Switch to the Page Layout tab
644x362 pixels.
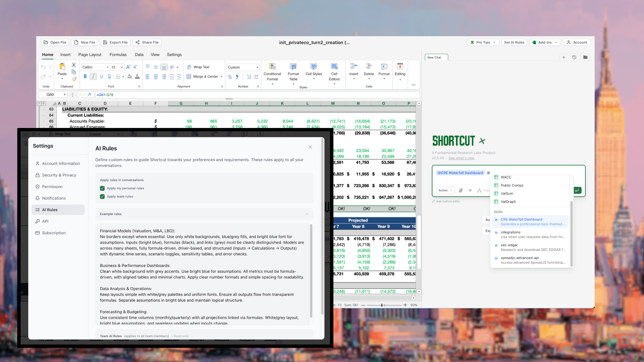90,55
